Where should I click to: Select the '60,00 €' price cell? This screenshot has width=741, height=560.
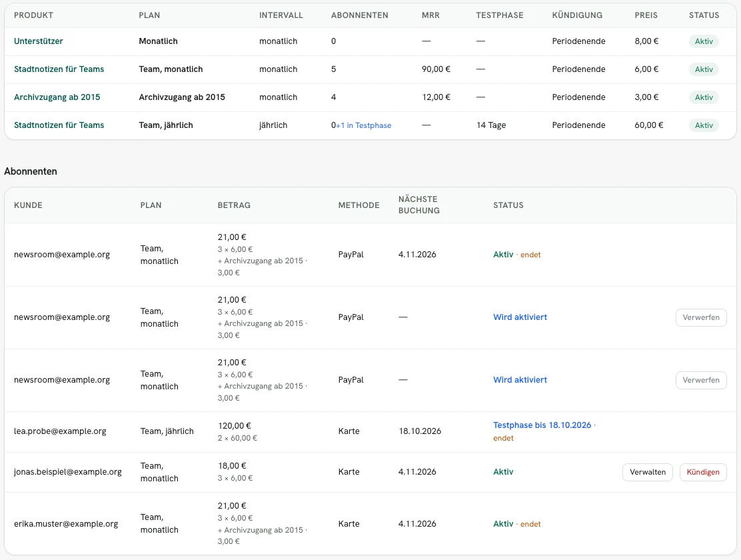coord(649,125)
